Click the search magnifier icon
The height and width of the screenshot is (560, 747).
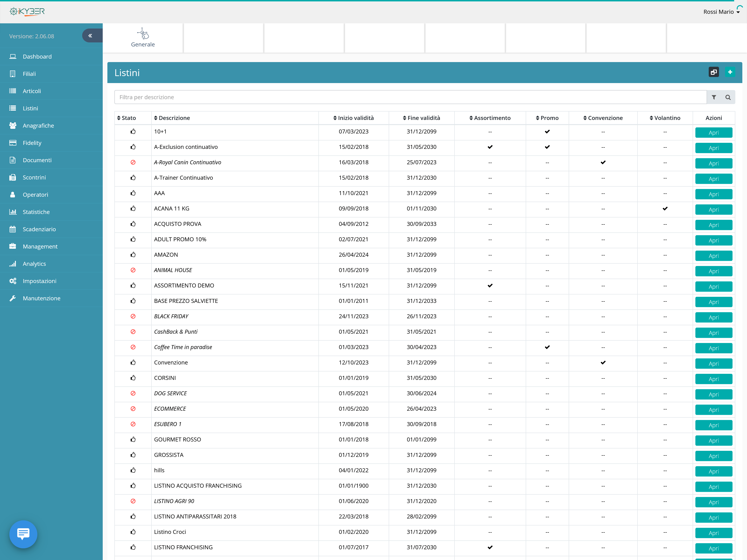tap(728, 97)
